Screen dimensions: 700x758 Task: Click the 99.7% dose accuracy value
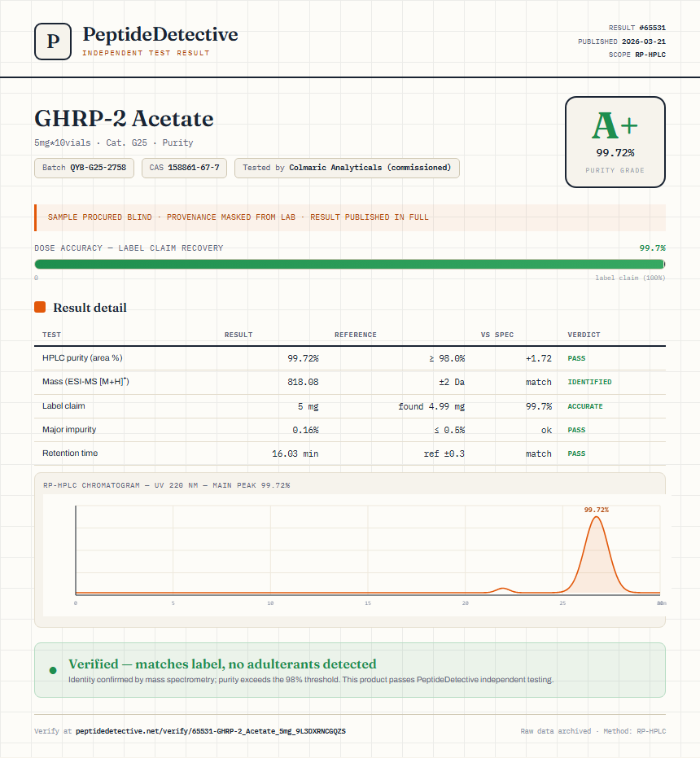652,248
